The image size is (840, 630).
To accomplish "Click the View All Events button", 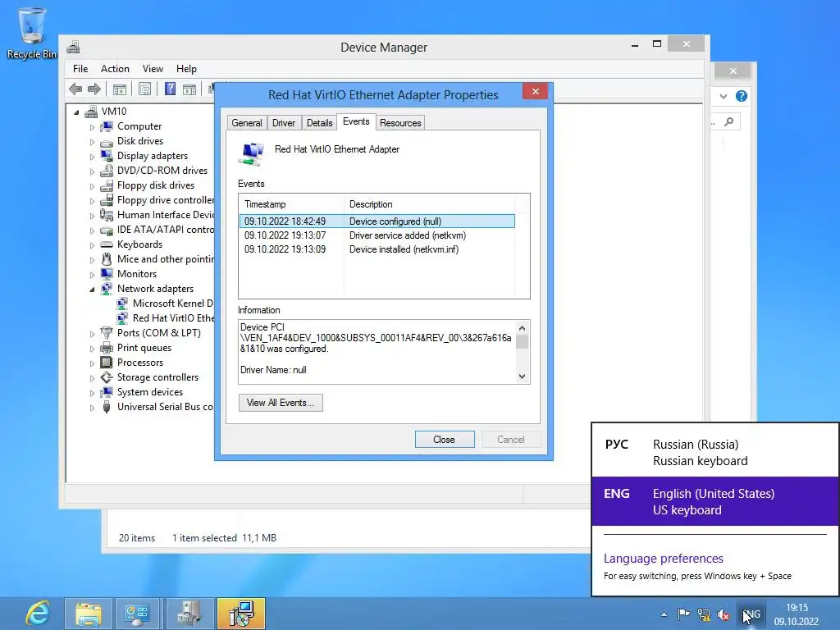I will coord(281,403).
